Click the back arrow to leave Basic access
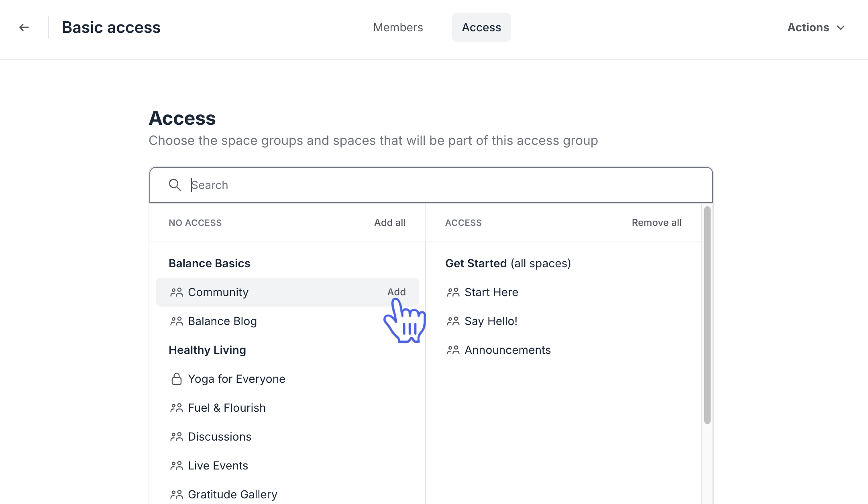The width and height of the screenshot is (868, 504). 24,27
